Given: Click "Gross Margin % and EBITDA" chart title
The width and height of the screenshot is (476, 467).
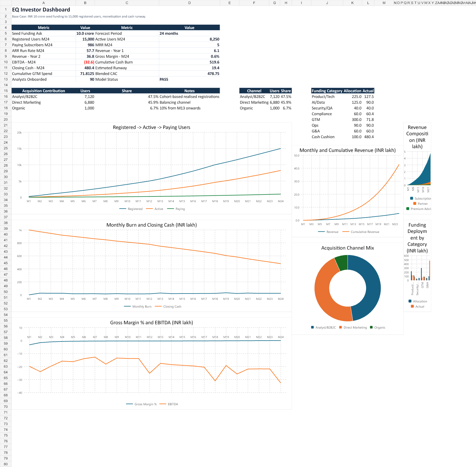Looking at the screenshot, I should tap(152, 323).
